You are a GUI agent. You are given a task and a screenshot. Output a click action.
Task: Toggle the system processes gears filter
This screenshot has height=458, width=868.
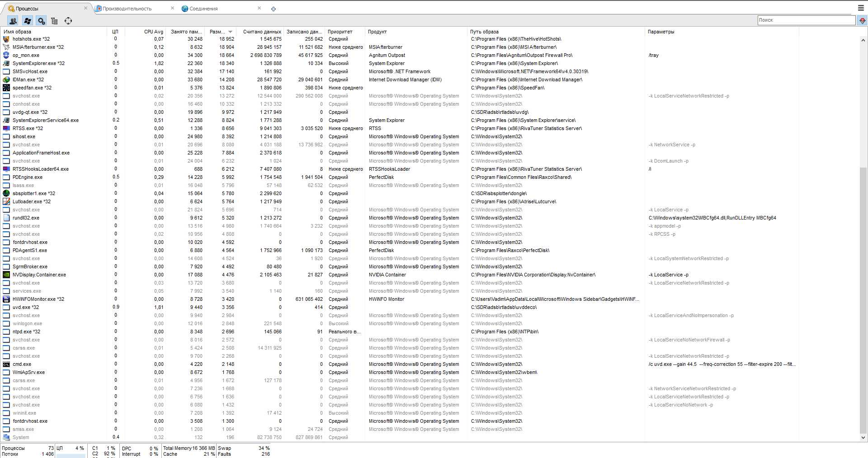(41, 21)
